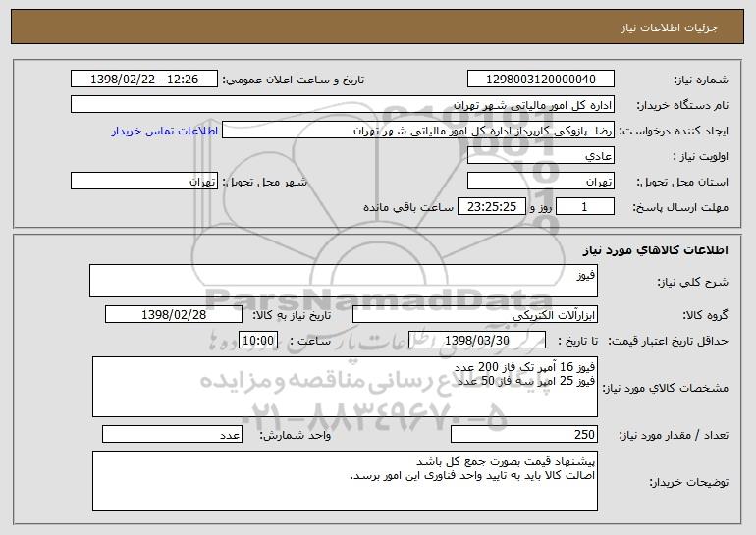The image size is (756, 535).
Task: Click the delivery province field تهران
Action: 540,182
